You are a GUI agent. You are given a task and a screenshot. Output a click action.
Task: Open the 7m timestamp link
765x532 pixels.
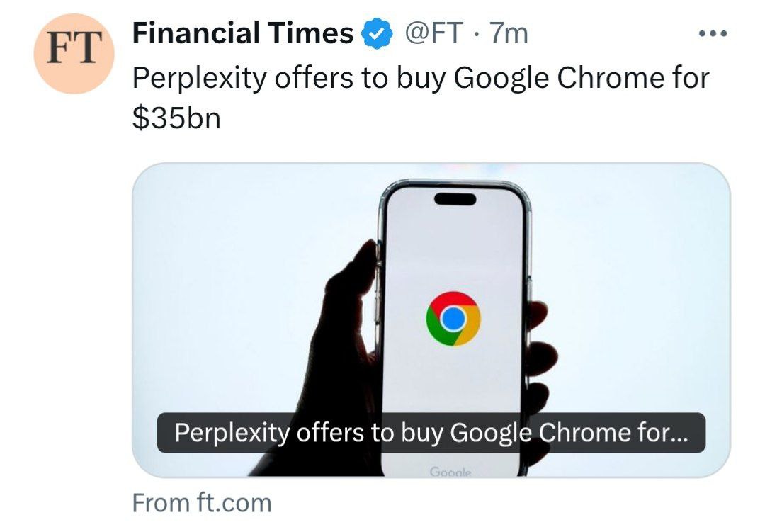(509, 33)
